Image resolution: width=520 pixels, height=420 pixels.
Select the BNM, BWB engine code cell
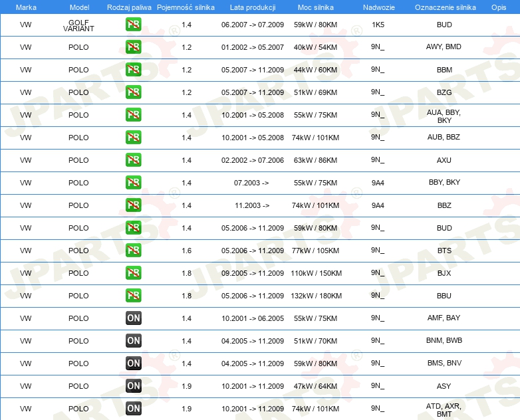[444, 340]
